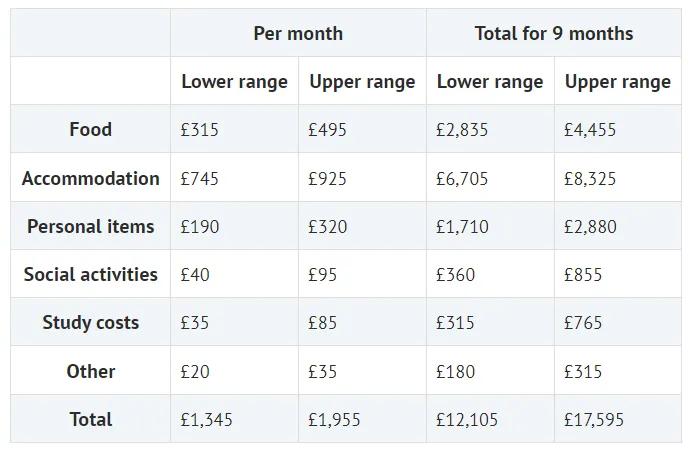
Task: Select the Food row label
Action: (x=90, y=129)
